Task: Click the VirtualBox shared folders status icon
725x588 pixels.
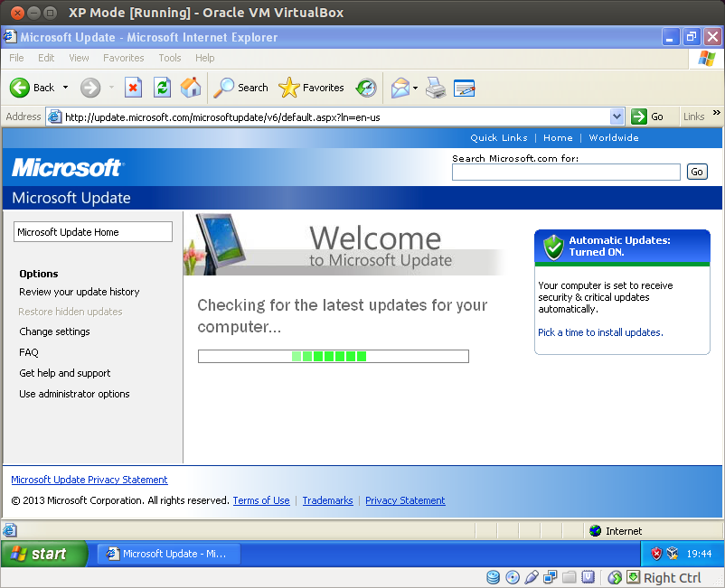Action: 570,577
